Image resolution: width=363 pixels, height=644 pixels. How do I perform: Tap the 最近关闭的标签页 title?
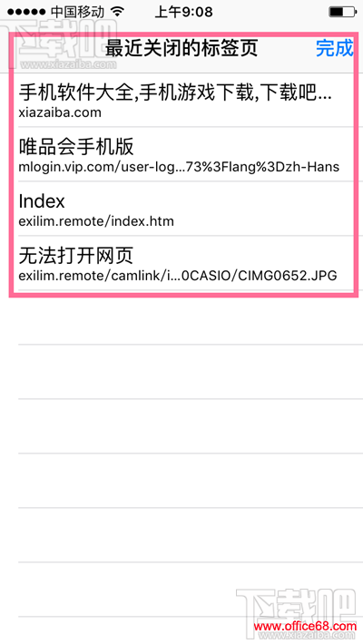181,48
